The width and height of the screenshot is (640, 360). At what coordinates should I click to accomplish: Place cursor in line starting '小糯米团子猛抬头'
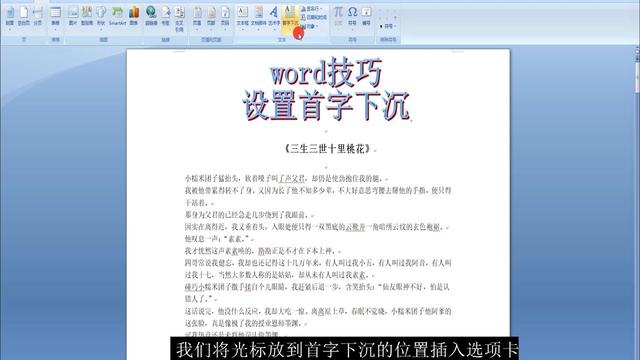[x=284, y=178]
